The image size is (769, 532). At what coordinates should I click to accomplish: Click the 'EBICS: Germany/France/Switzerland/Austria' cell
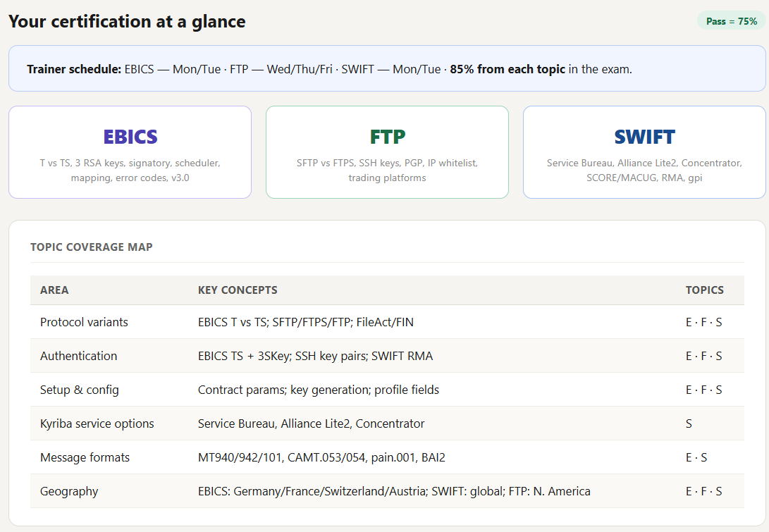point(394,491)
